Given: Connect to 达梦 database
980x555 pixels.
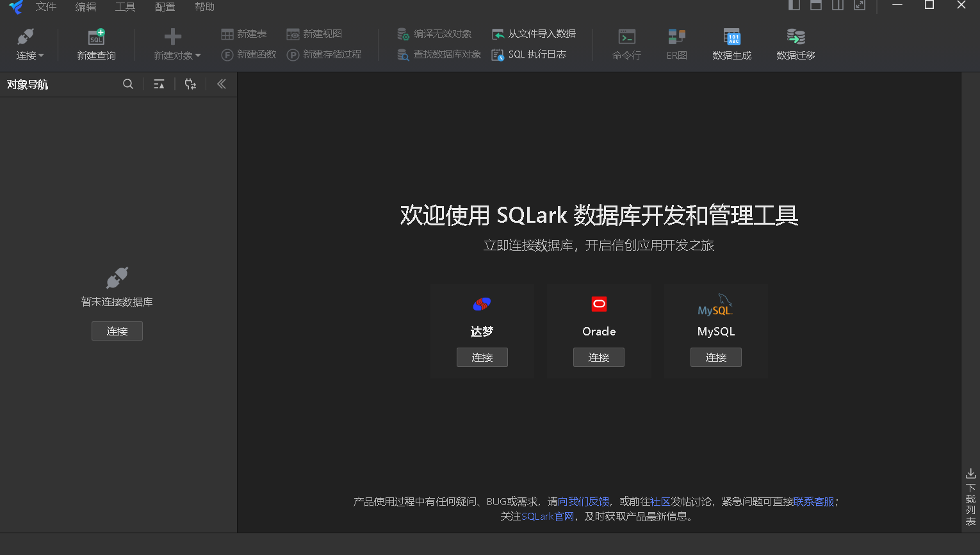Looking at the screenshot, I should [482, 357].
